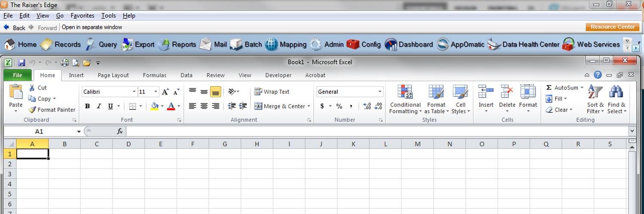Click the Quick Print icon

point(65,63)
